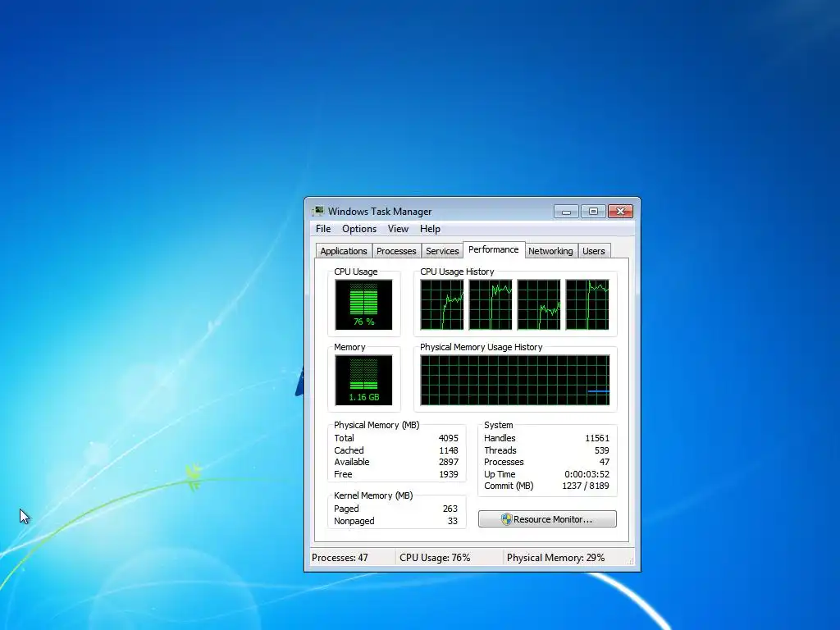840x630 pixels.
Task: Maximize the Task Manager window
Action: [x=593, y=212]
